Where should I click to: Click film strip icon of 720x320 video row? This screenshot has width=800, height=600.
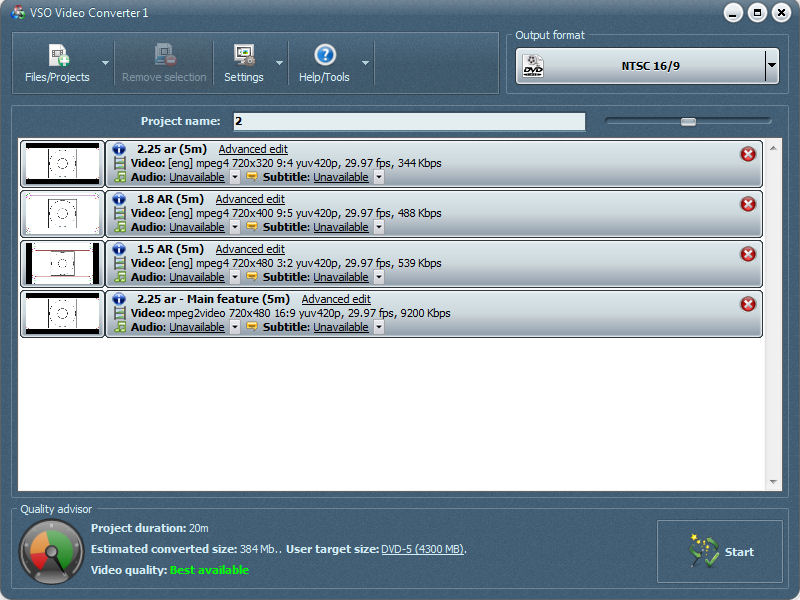(119, 163)
